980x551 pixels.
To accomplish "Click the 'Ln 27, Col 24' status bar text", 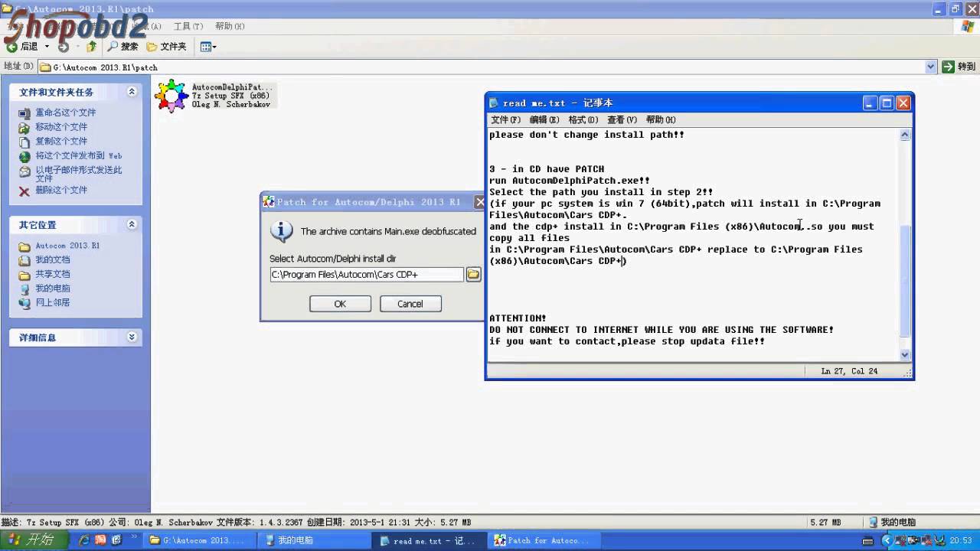I will click(x=849, y=371).
